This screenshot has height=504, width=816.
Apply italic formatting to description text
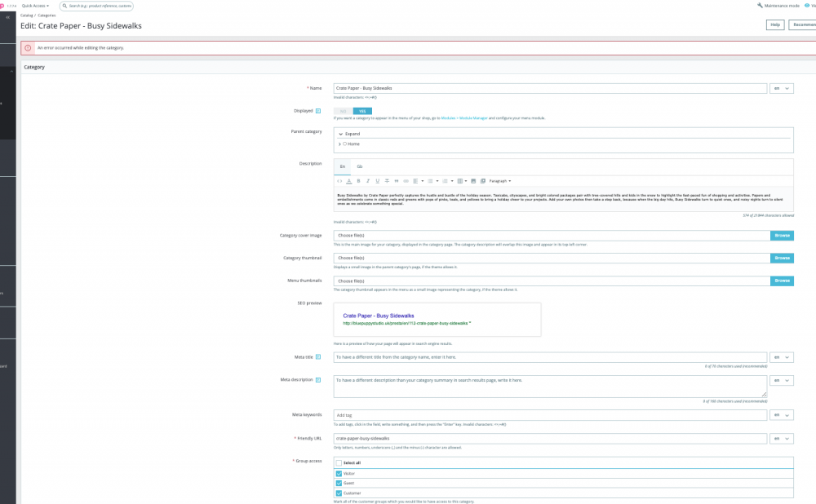tap(367, 180)
